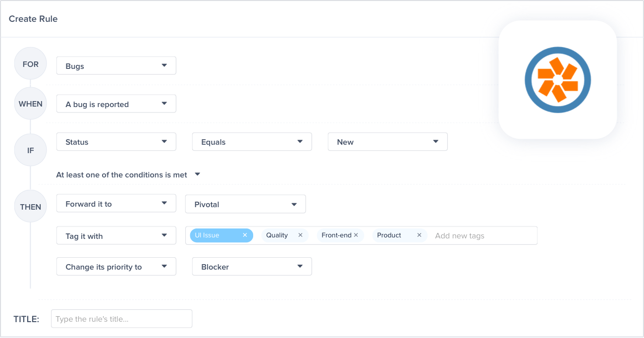Screen dimensions: 644x338
Task: Open the New status value dropdown
Action: pos(387,141)
